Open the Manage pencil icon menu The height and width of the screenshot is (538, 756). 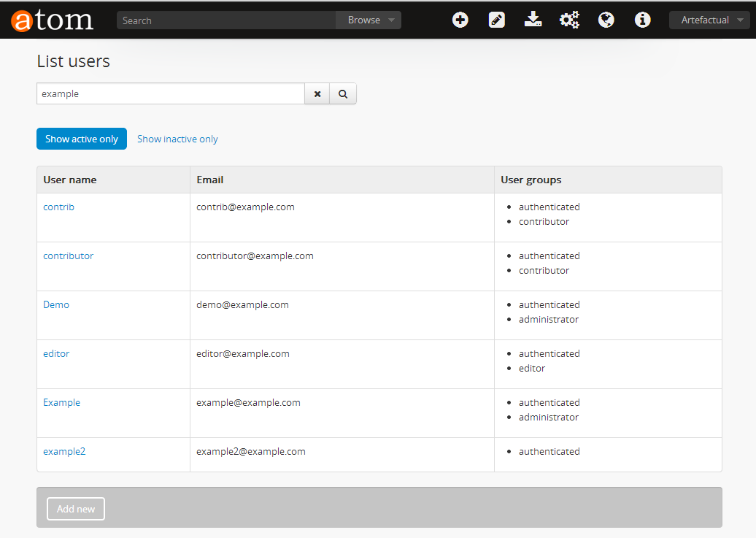[497, 20]
